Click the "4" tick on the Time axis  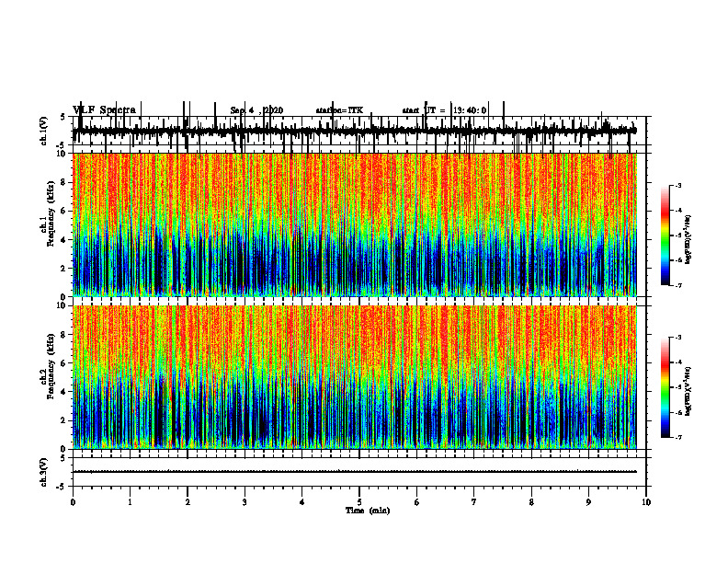(x=301, y=502)
